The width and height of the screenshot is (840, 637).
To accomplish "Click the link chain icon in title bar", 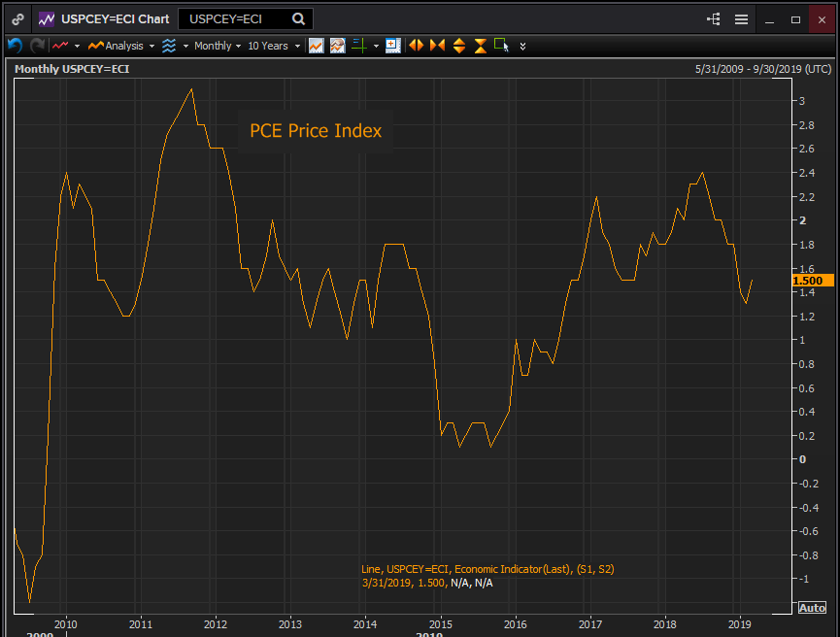I will [x=17, y=19].
